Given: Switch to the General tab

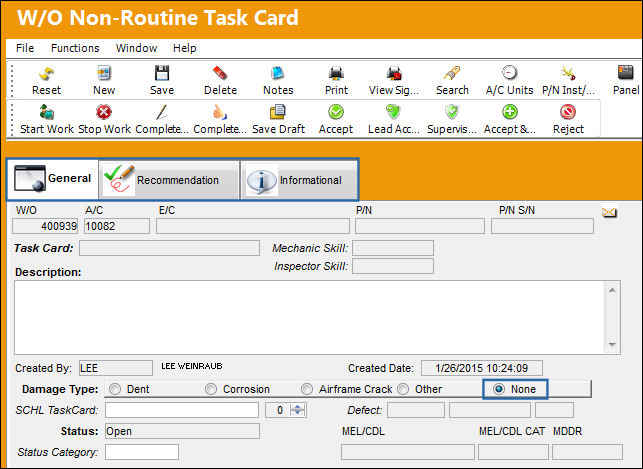Looking at the screenshot, I should point(52,179).
